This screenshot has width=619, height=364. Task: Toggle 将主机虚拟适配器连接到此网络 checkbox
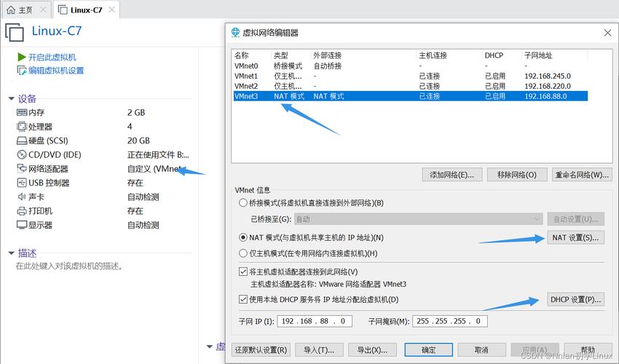243,272
